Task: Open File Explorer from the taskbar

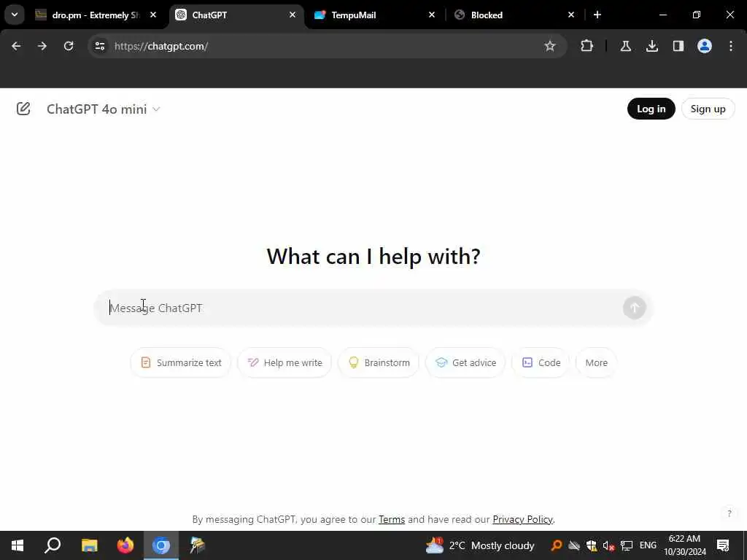Action: click(x=89, y=545)
